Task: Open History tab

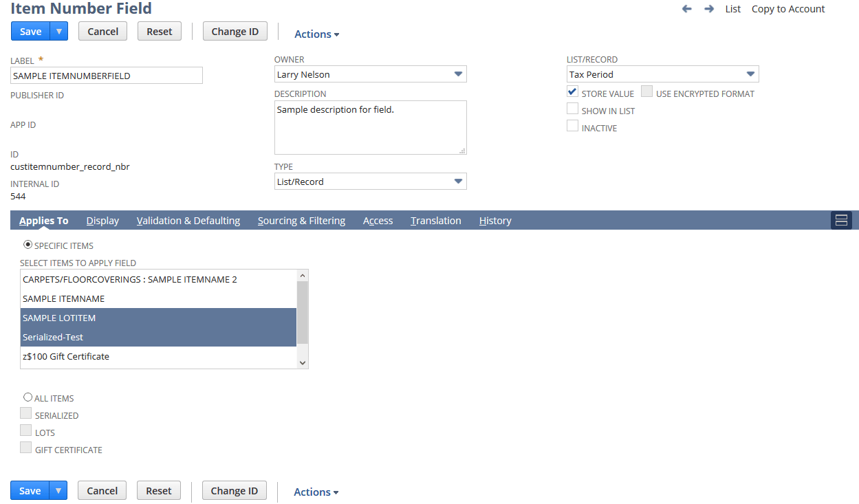Action: 495,221
